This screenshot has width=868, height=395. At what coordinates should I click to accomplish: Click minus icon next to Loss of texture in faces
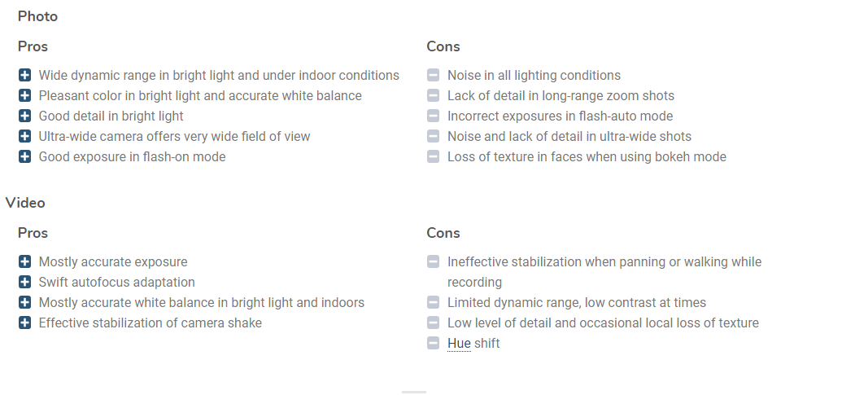click(434, 157)
